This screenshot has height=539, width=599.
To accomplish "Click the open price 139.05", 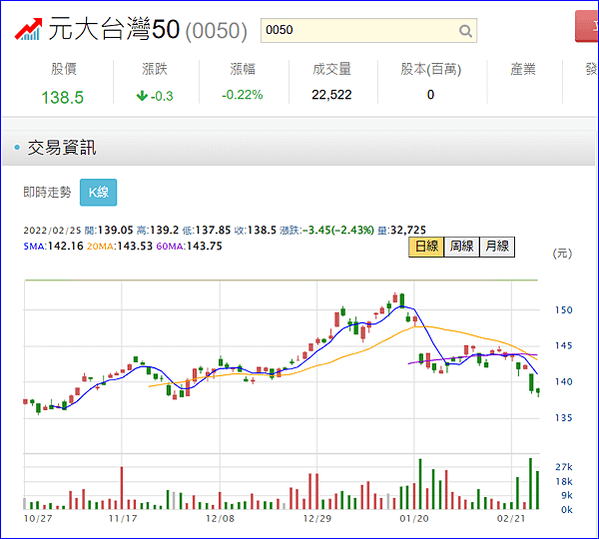I will (115, 230).
